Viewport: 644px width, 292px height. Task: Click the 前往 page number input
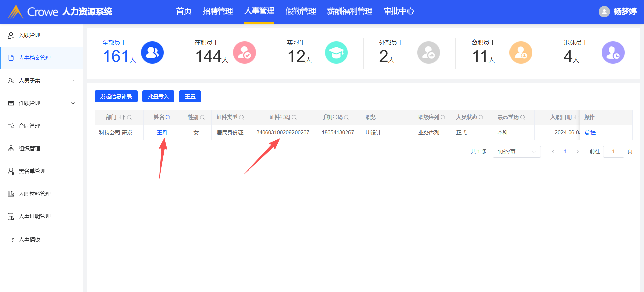[613, 152]
